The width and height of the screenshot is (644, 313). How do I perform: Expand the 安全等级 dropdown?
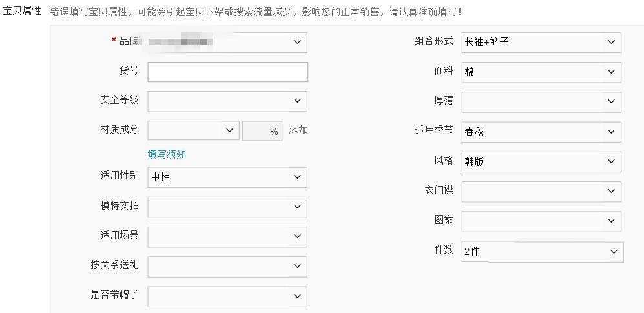click(227, 101)
